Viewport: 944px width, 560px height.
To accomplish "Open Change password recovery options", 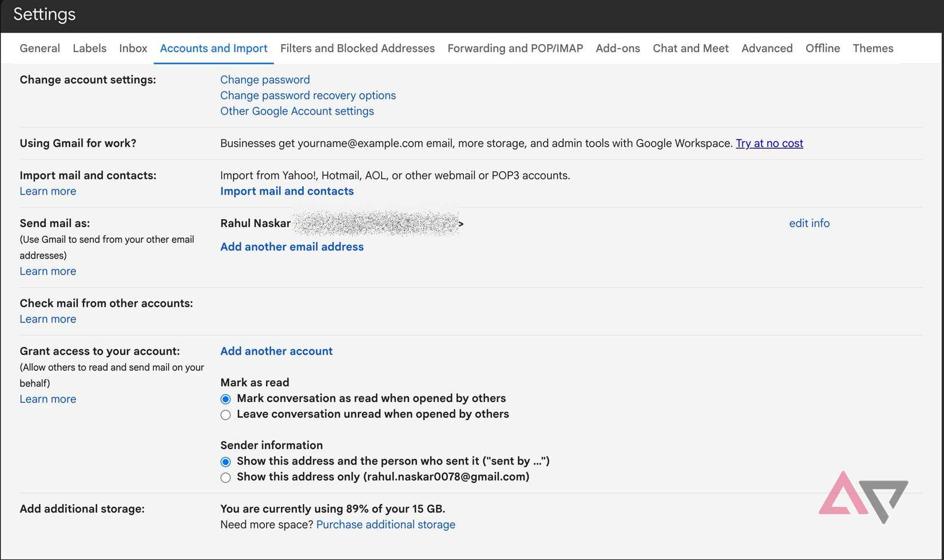I will click(308, 96).
